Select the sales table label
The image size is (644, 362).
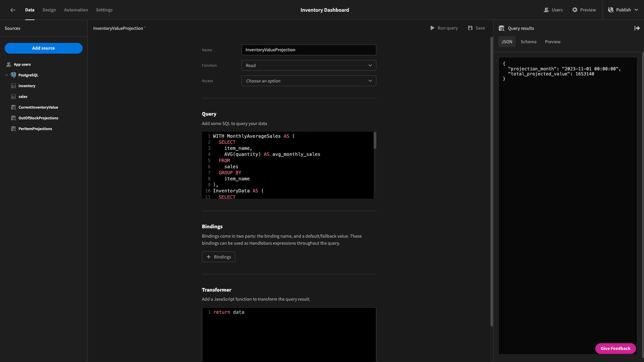tap(23, 97)
